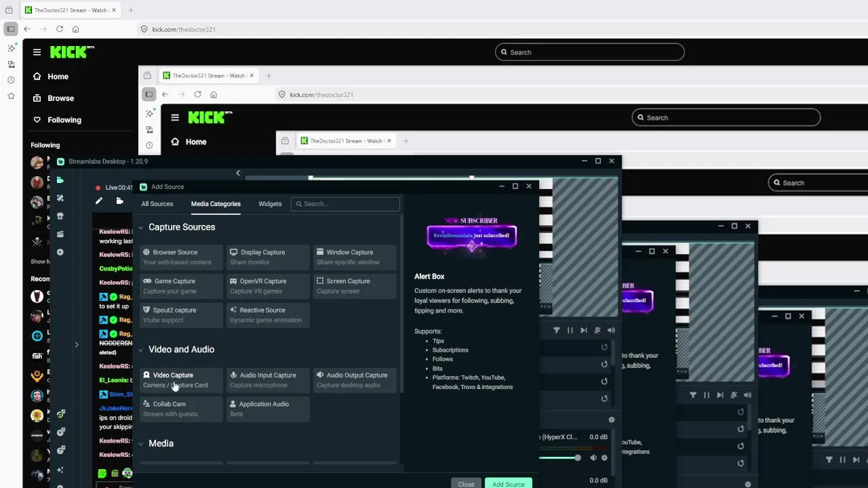The width and height of the screenshot is (868, 488).
Task: Click the browser home icon in outermost toolbar
Action: [76, 29]
